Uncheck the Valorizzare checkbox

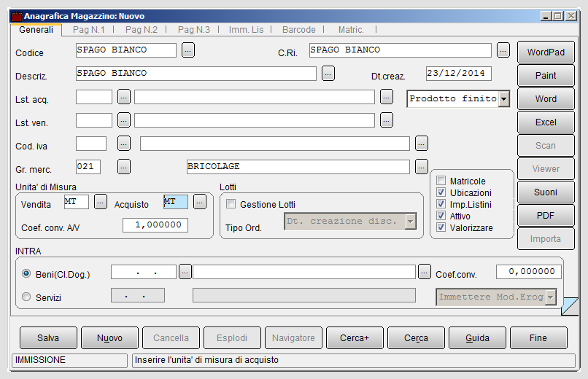click(441, 227)
